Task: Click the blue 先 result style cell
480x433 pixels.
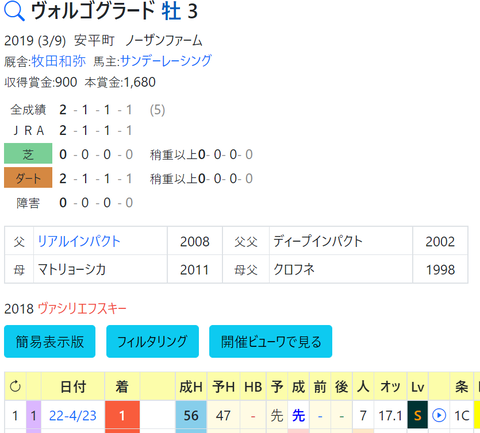Action: click(x=298, y=416)
